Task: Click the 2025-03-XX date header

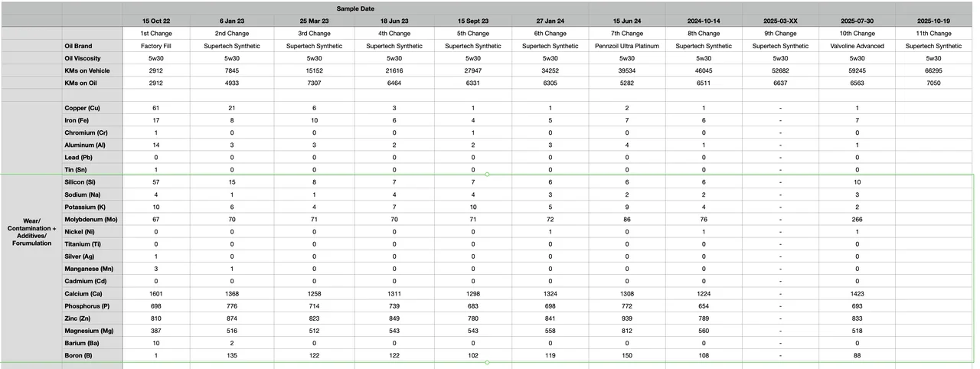Action: tap(780, 20)
